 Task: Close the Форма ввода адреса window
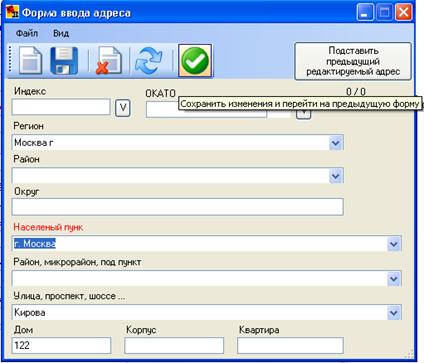pos(403,13)
